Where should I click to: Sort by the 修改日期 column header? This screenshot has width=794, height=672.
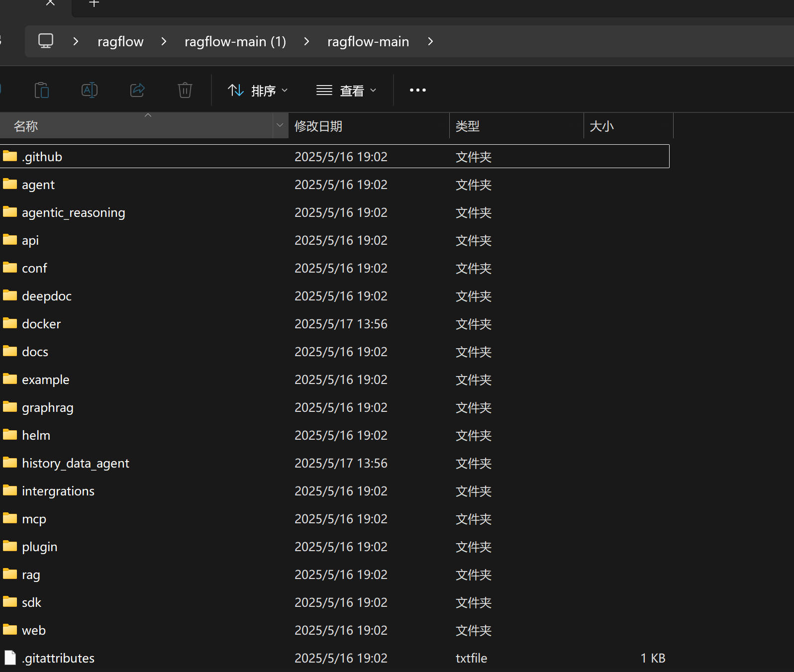pos(369,126)
